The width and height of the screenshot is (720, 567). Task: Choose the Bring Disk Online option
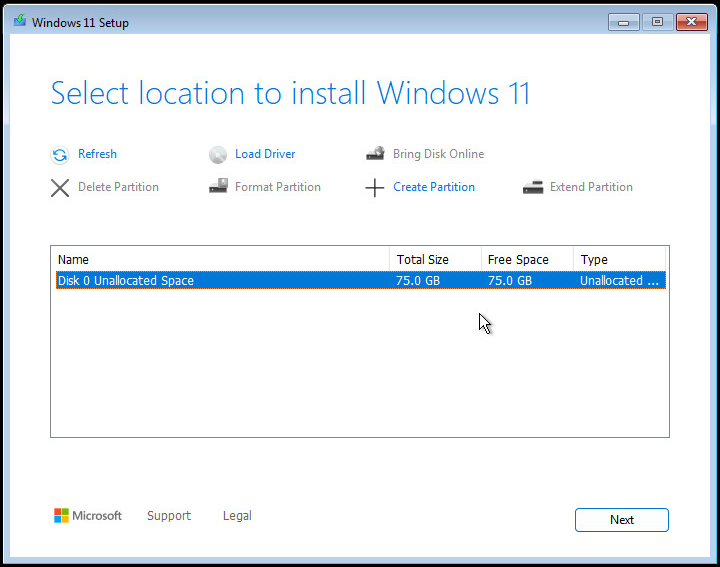point(439,154)
